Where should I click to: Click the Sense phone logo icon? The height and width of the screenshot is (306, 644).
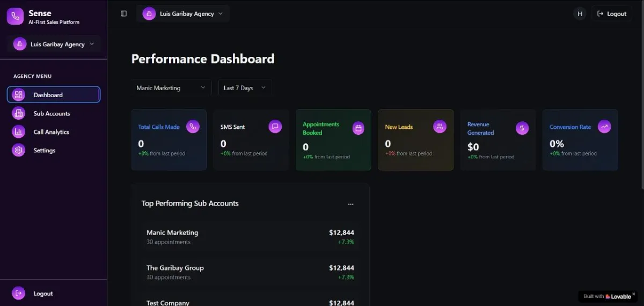15,17
